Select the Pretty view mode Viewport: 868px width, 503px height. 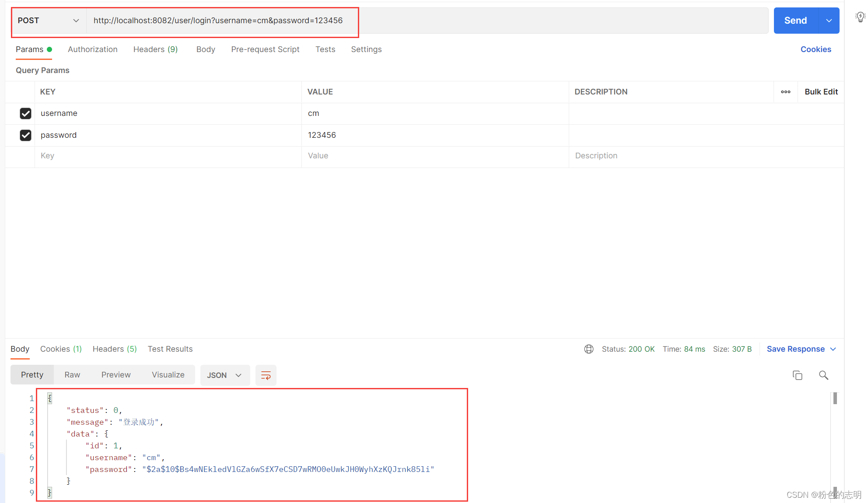click(x=32, y=375)
